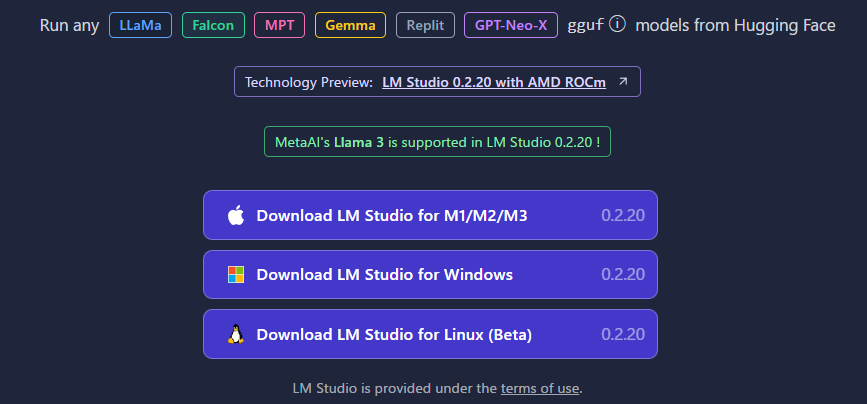Click the Apple logo icon
This screenshot has width=867, height=404.
pos(236,216)
